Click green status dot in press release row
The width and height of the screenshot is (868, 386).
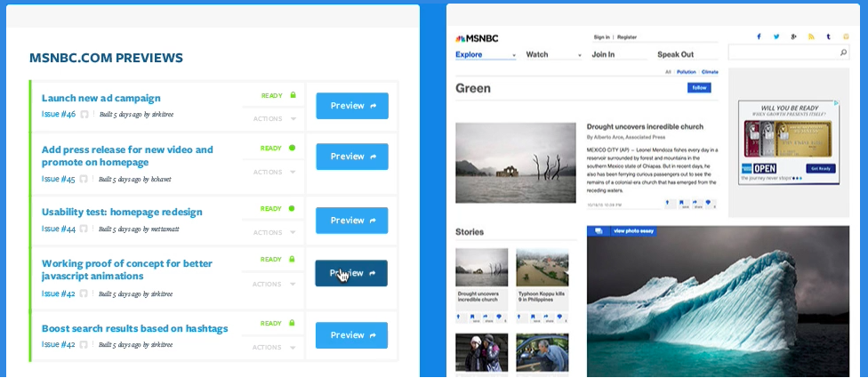point(293,148)
